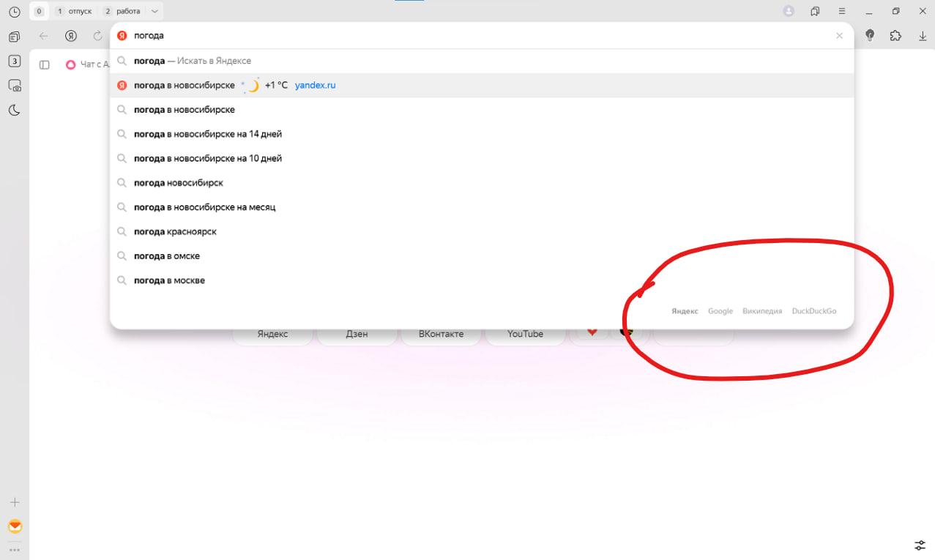Add a sidebar item with the plus icon
Screen dimensions: 935x560
pyautogui.click(x=14, y=502)
